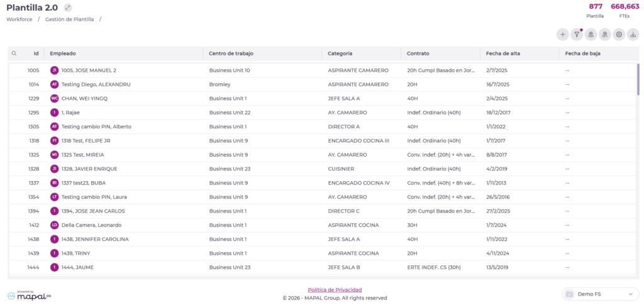Click the LD avatar for Della Camera, Leonardo
The image size is (644, 305).
[54, 225]
